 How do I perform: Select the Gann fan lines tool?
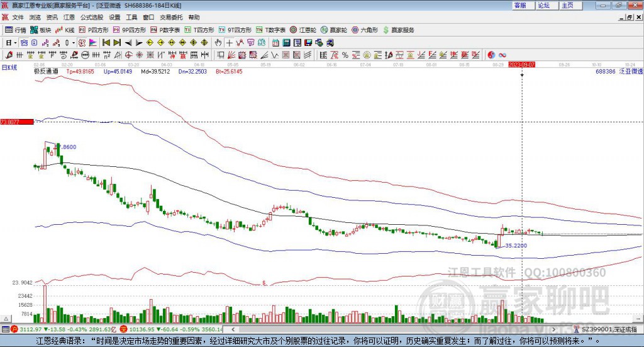pos(231,55)
